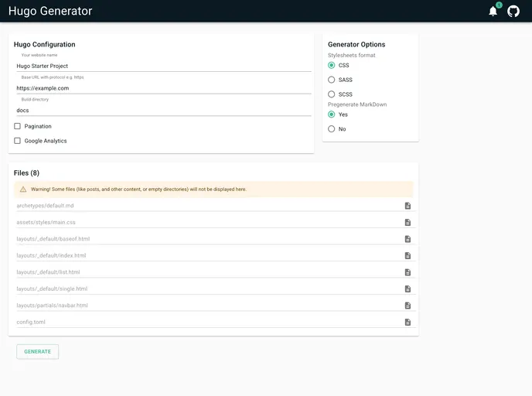Open the GitHub repository icon
The image size is (532, 396).
pos(513,11)
